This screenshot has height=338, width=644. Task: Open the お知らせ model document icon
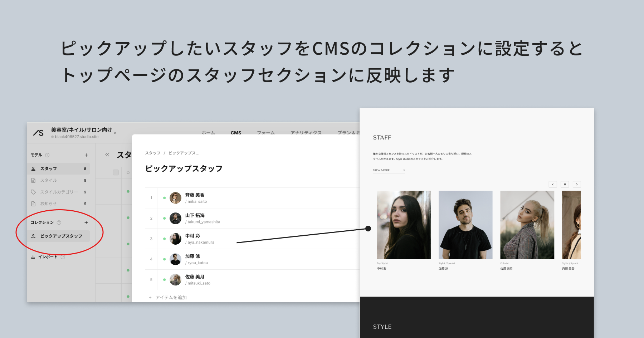point(34,204)
